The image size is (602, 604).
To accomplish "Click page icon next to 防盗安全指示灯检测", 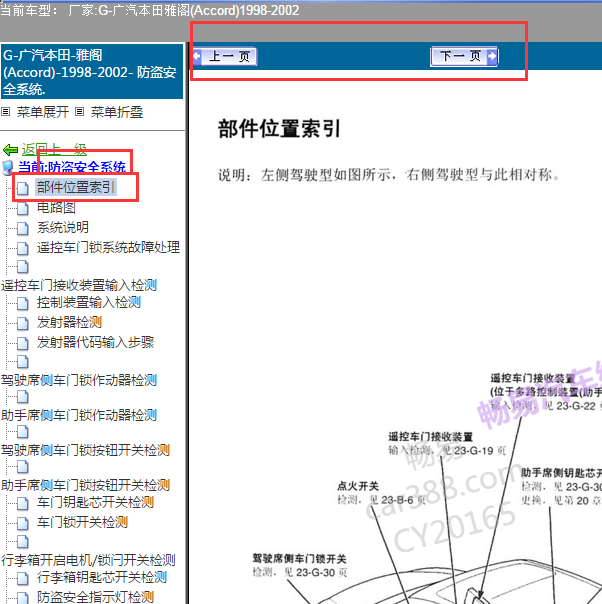I will [23, 597].
